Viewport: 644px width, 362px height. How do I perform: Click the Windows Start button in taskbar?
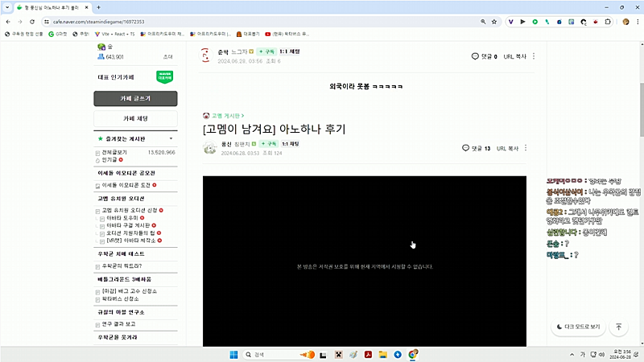click(x=234, y=355)
